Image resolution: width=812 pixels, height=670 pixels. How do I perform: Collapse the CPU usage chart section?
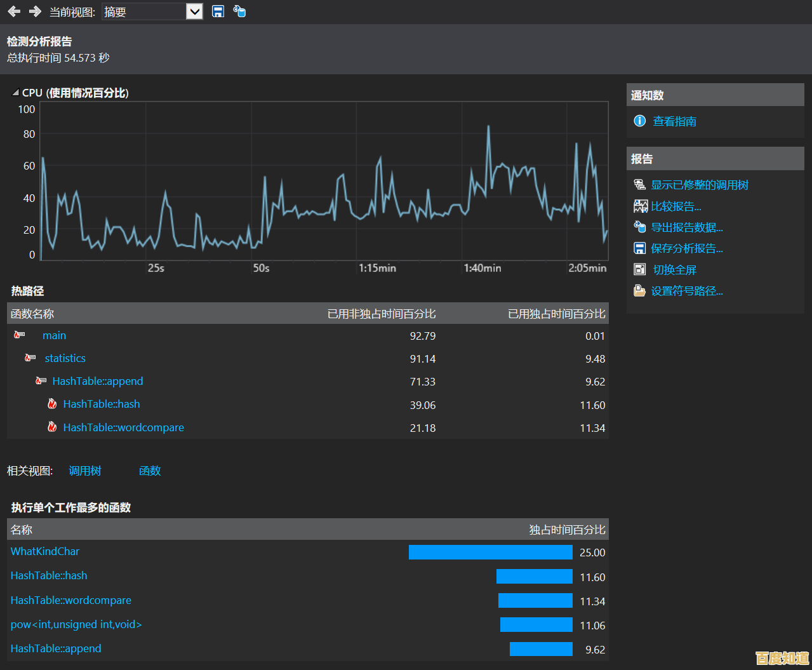coord(15,93)
